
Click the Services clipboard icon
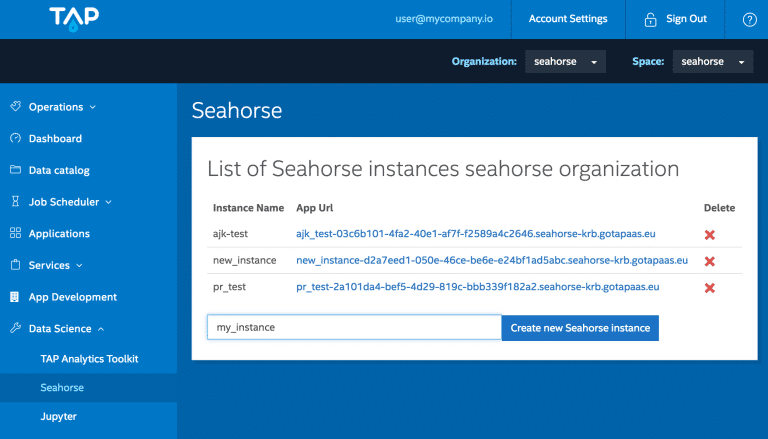coord(16,265)
